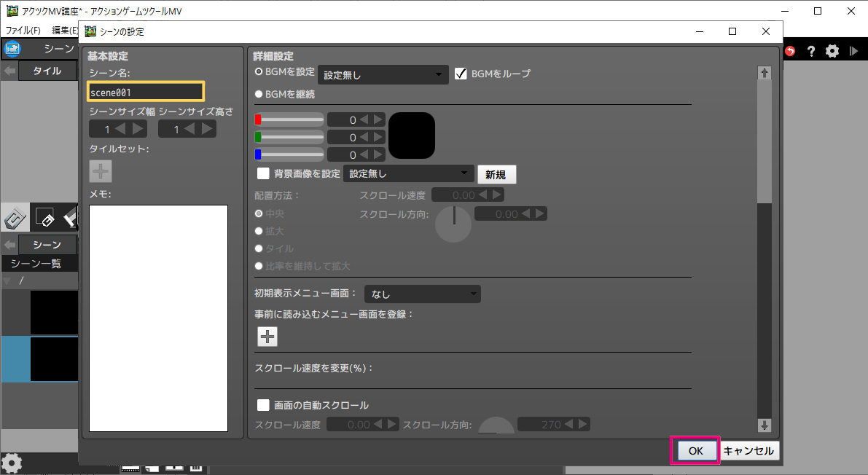Add preloaded menu screen with plus icon
The height and width of the screenshot is (475, 868).
pyautogui.click(x=267, y=336)
